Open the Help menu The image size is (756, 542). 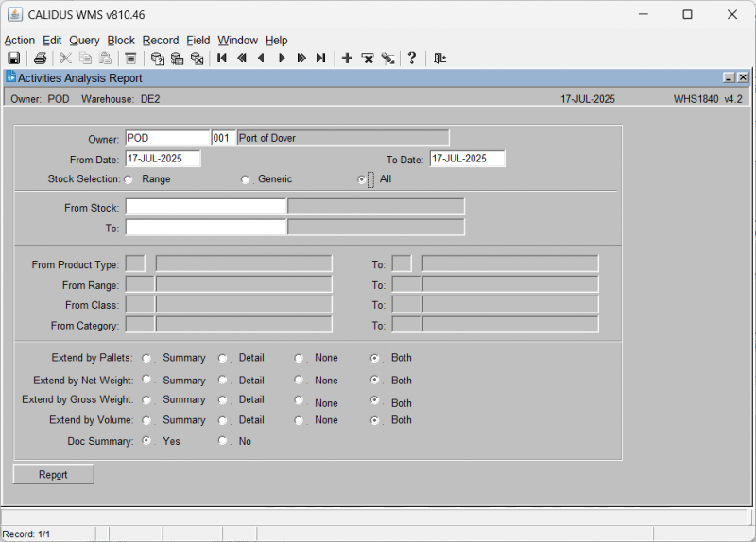pos(277,41)
